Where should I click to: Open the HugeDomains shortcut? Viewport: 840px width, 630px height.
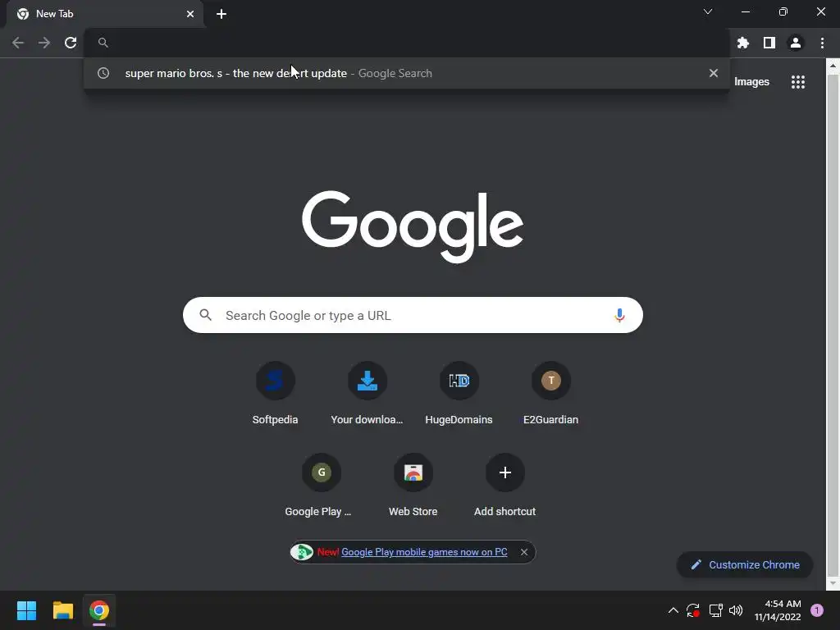pos(459,394)
